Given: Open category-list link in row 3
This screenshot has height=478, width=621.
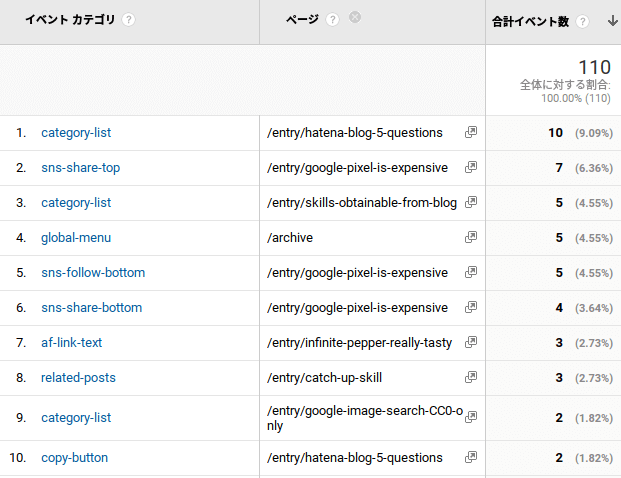Looking at the screenshot, I should coord(76,203).
